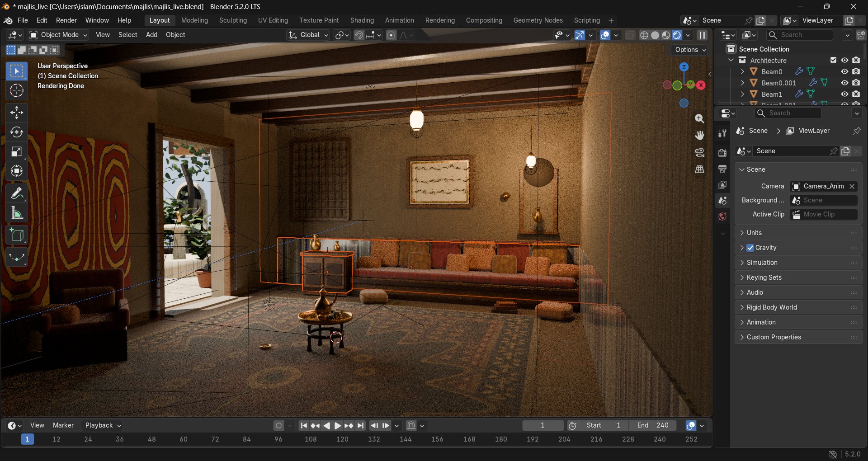Toggle camera view icon in viewport
Screen dimensions: 868x461
(699, 152)
